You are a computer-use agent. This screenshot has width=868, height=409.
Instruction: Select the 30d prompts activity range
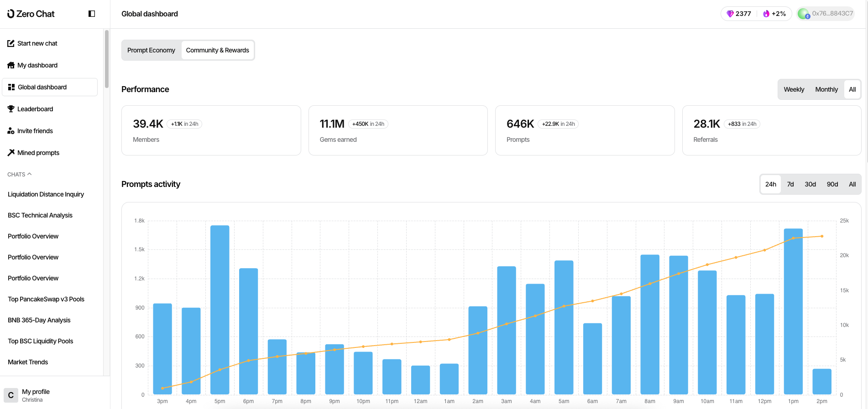(x=810, y=184)
